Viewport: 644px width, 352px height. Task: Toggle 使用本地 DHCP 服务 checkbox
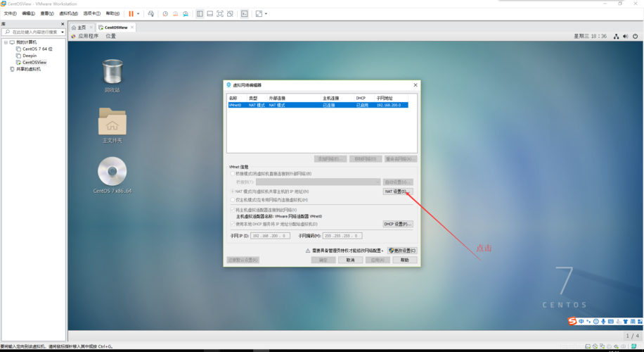pos(233,224)
